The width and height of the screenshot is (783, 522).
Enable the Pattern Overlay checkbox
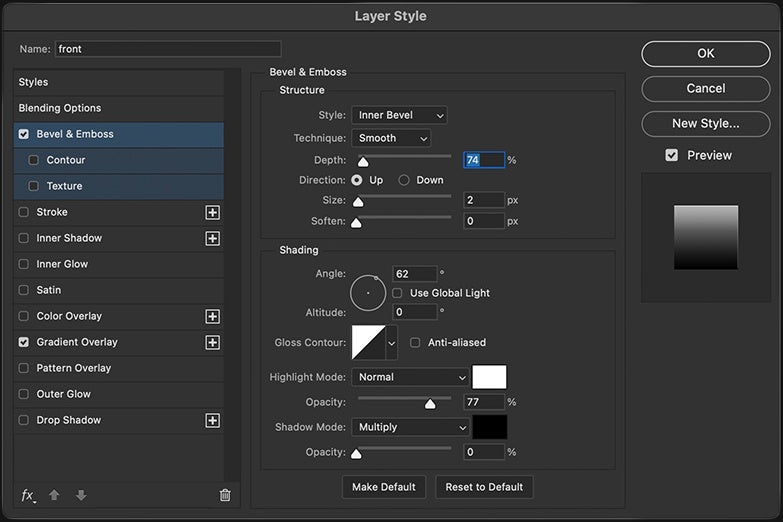pyautogui.click(x=23, y=368)
